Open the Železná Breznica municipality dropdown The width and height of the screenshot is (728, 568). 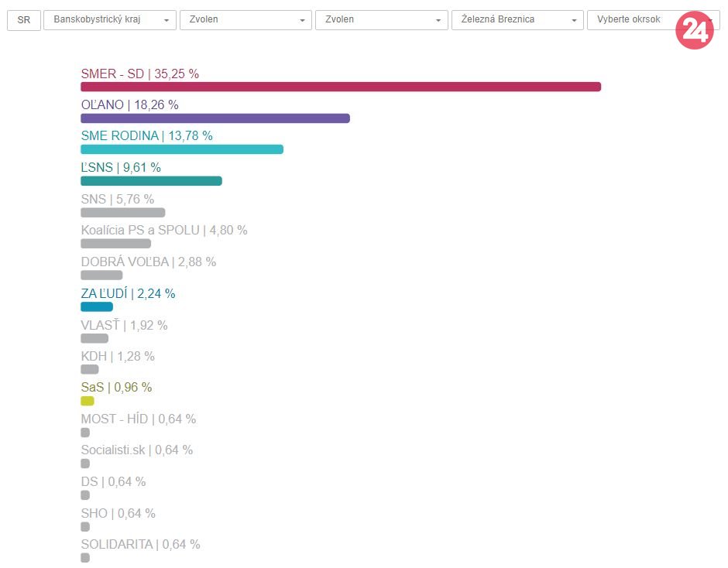point(517,20)
